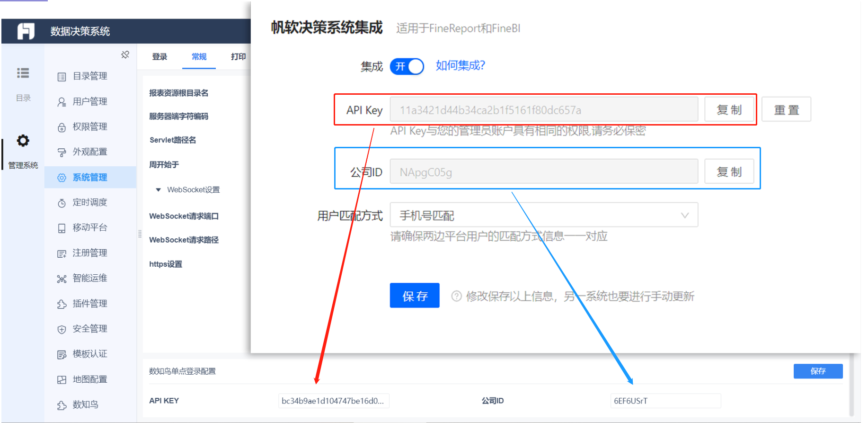Click the 重置 button
This screenshot has height=423, width=868.
tap(786, 109)
